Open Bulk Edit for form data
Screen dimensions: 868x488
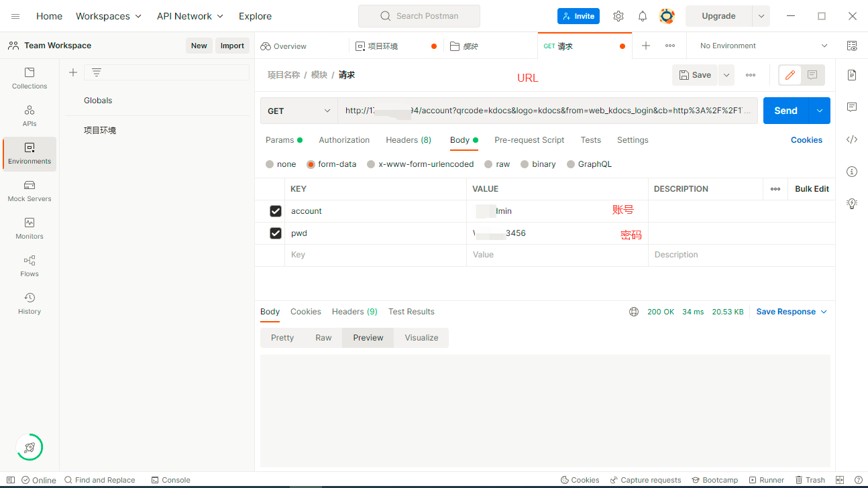point(812,189)
